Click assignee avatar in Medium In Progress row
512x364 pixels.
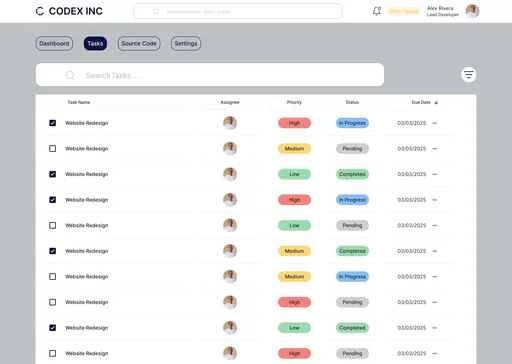[230, 276]
